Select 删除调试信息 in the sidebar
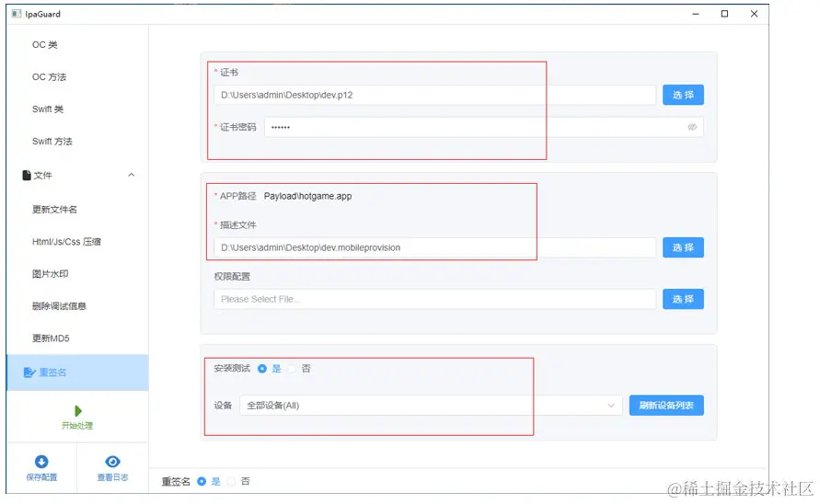Image resolution: width=820 pixels, height=504 pixels. tap(59, 306)
